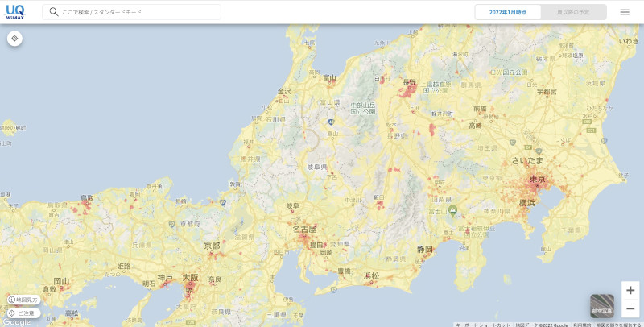Click the 名古屋 map label

[x=304, y=230]
